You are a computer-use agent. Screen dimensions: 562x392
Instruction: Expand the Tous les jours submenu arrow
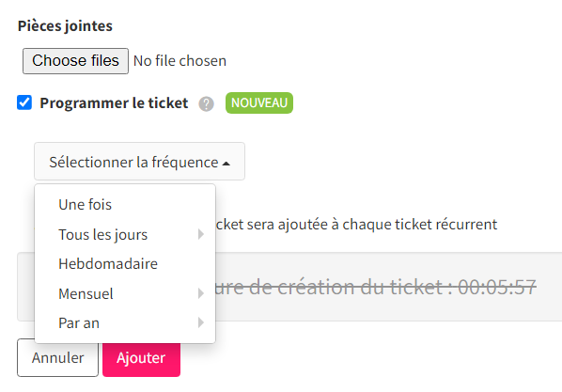point(201,234)
